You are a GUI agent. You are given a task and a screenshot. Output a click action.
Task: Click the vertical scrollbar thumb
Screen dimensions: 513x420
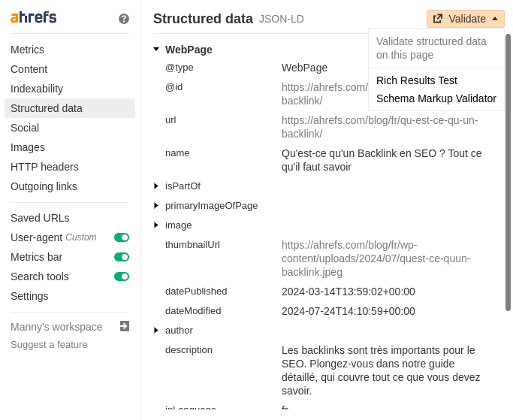coord(508,172)
